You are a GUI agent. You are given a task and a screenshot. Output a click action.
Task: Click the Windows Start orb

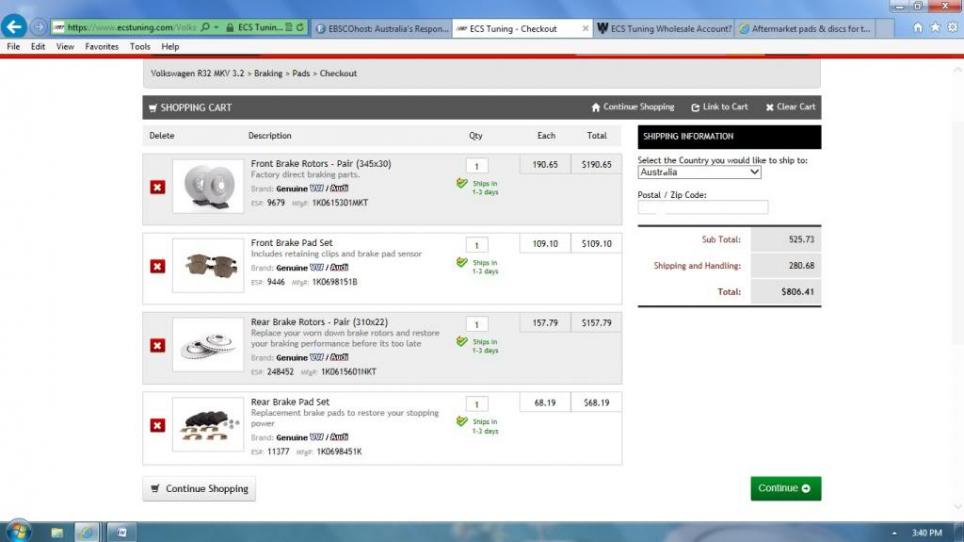pyautogui.click(x=18, y=532)
